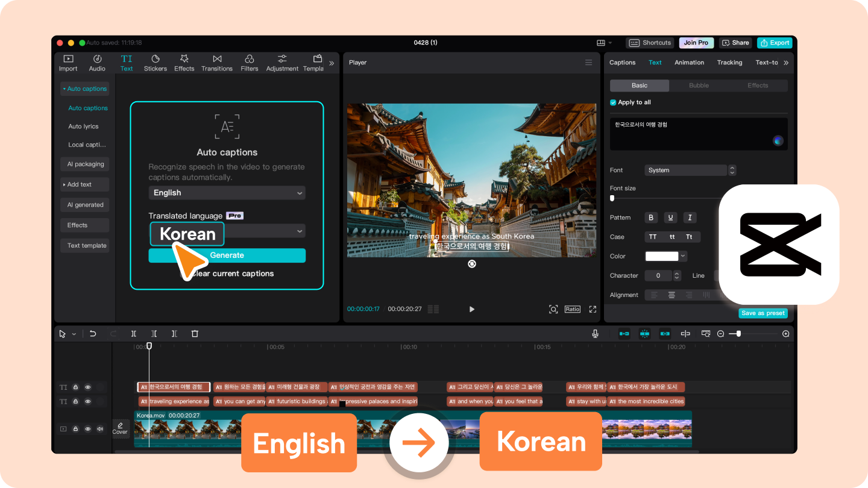Open the Transitions panel

coord(217,63)
